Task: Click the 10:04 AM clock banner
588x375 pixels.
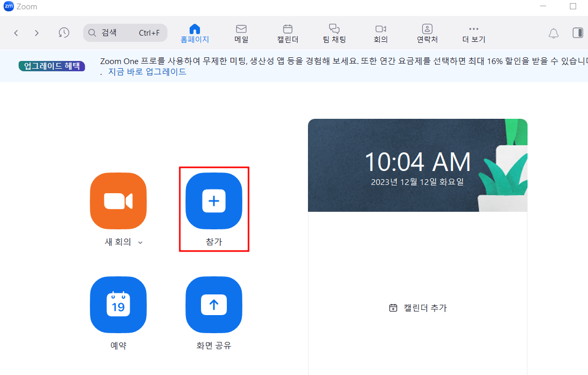Action: (x=417, y=165)
